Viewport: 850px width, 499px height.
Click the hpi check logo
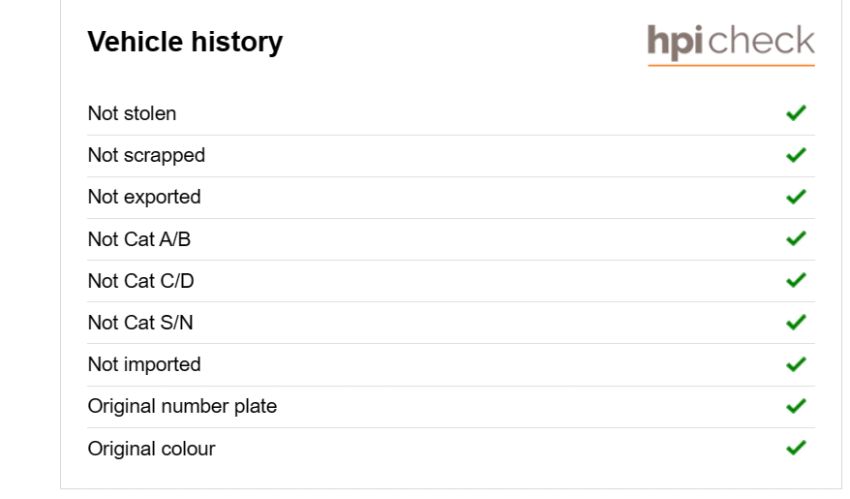click(731, 44)
